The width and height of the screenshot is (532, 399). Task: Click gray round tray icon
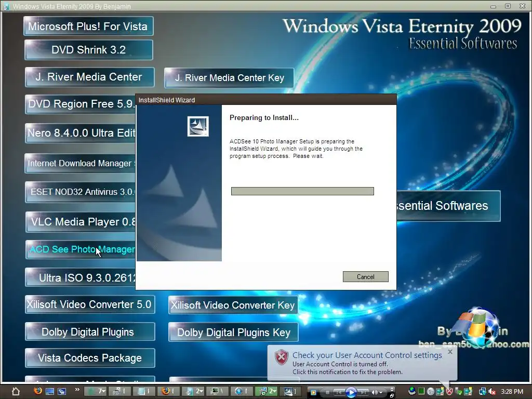click(431, 392)
